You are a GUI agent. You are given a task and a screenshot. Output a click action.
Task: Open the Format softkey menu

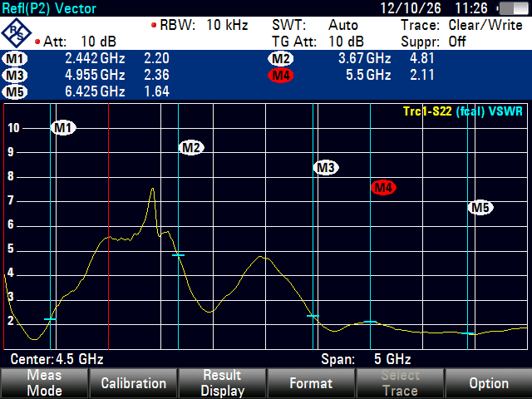click(x=311, y=383)
